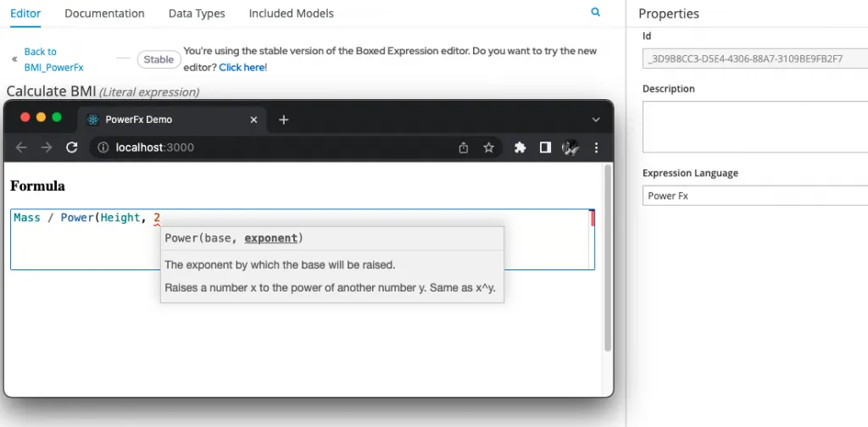Screen dimensions: 868x427
Task: Click the 'Click here' new editor link
Action: [x=242, y=68]
